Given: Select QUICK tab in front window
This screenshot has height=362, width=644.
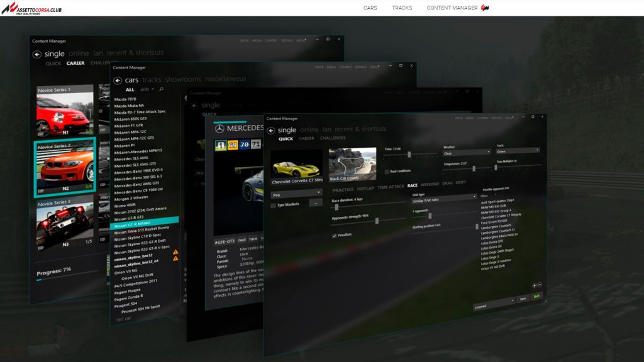Looking at the screenshot, I should click(286, 139).
